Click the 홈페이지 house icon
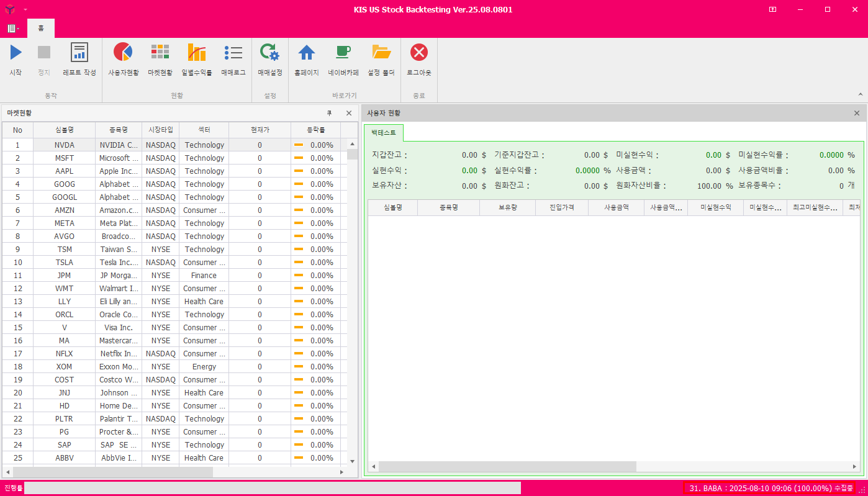Image resolution: width=868 pixels, height=496 pixels. pyautogui.click(x=307, y=53)
